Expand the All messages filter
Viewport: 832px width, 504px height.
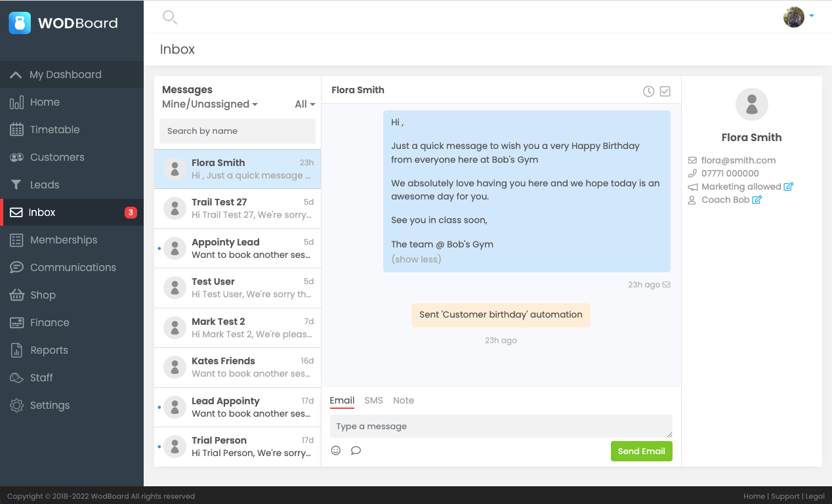click(304, 104)
